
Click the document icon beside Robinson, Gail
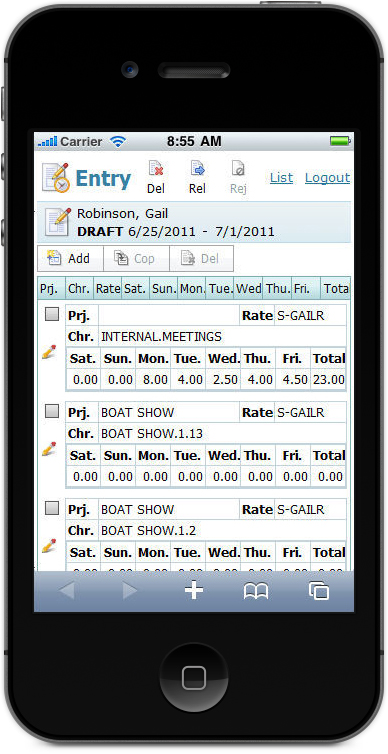click(x=58, y=222)
